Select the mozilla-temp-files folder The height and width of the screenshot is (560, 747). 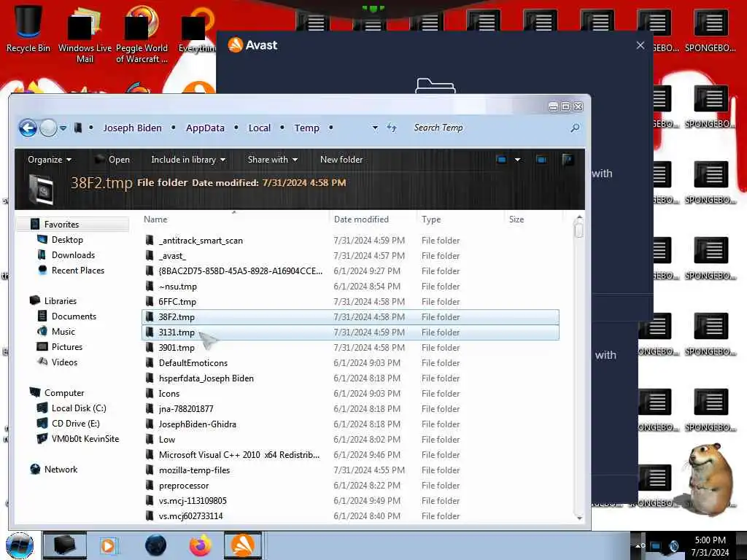coord(194,470)
